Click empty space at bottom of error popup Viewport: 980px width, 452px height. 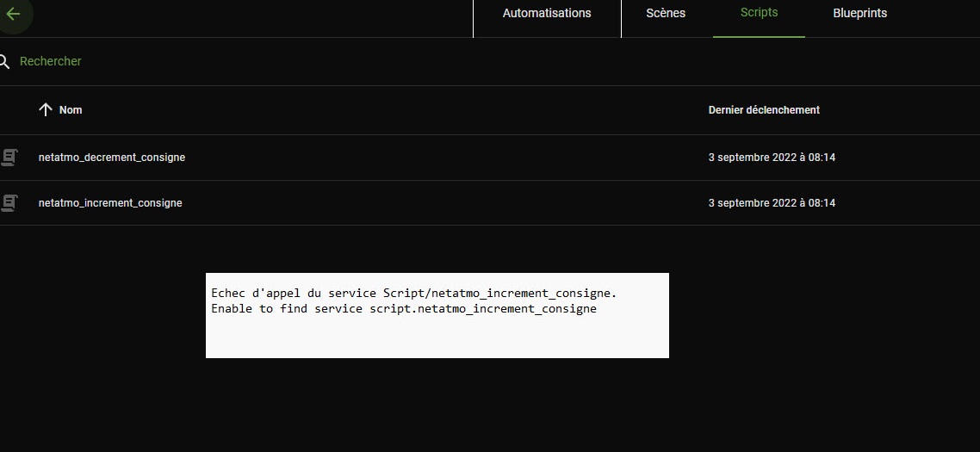coord(437,340)
